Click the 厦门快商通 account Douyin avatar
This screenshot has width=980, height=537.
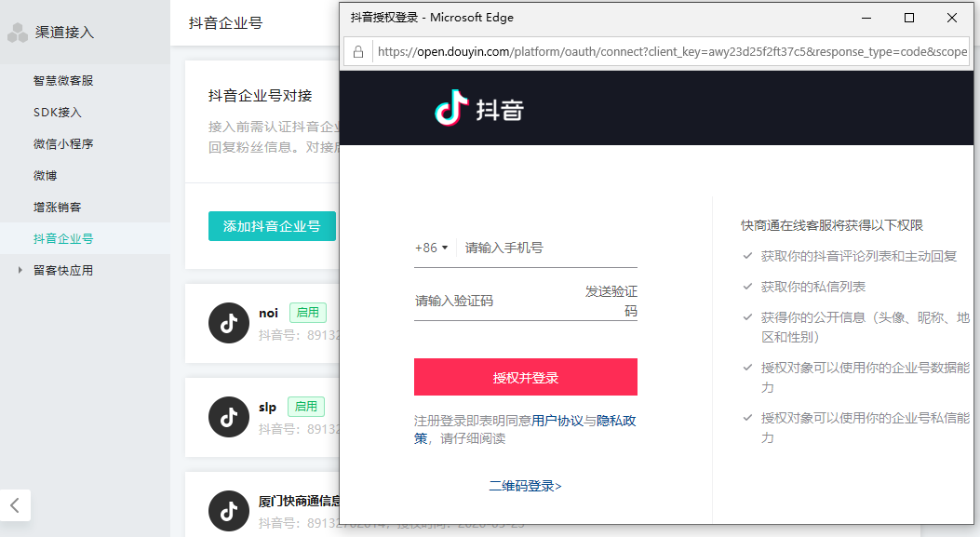pos(228,510)
